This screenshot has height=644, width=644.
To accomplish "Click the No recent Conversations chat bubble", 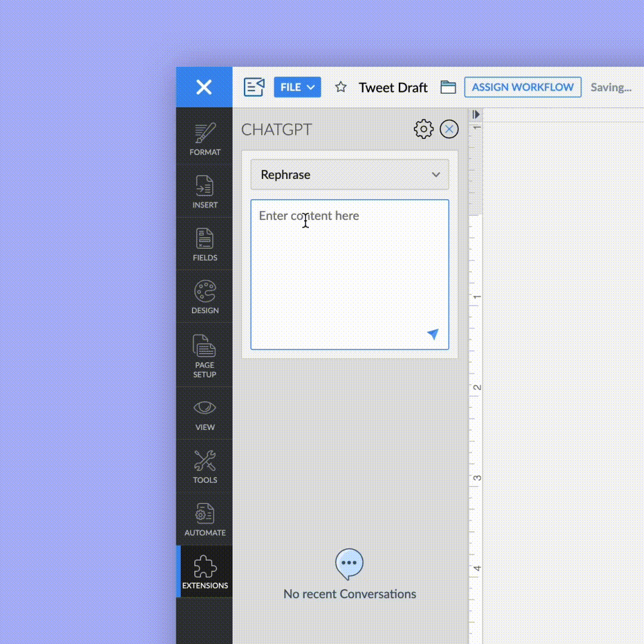I will [x=349, y=563].
